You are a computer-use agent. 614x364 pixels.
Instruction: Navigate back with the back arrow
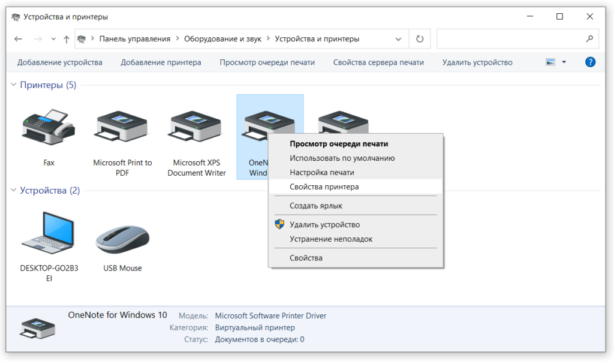(18, 39)
